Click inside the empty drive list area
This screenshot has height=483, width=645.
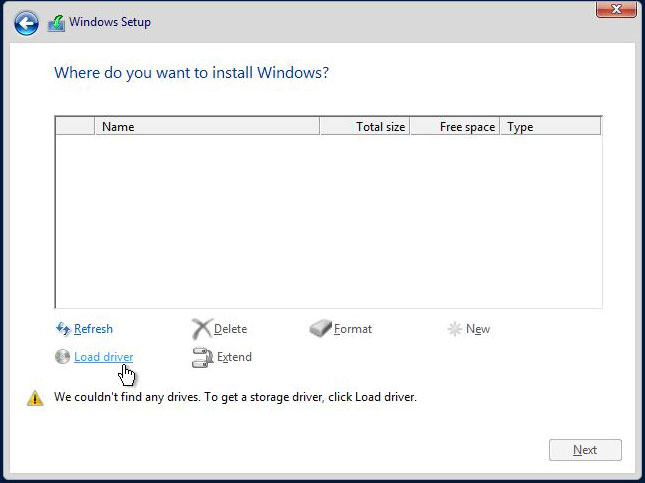point(328,220)
